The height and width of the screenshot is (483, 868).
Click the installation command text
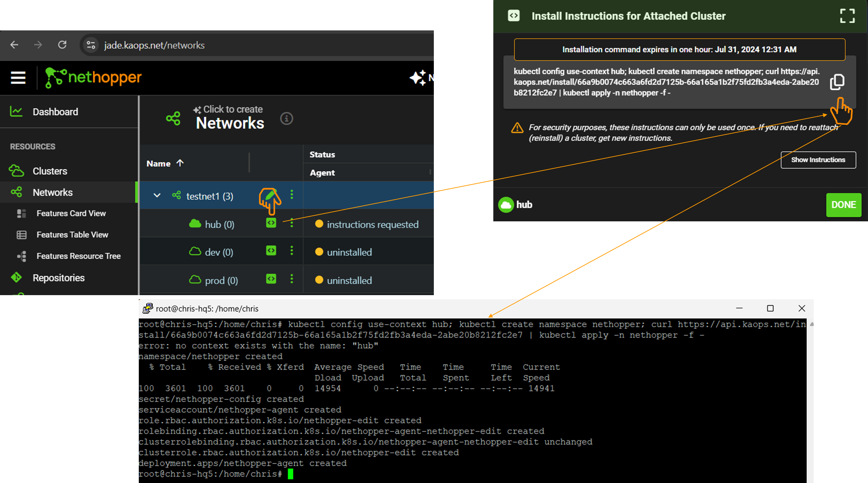coord(667,82)
